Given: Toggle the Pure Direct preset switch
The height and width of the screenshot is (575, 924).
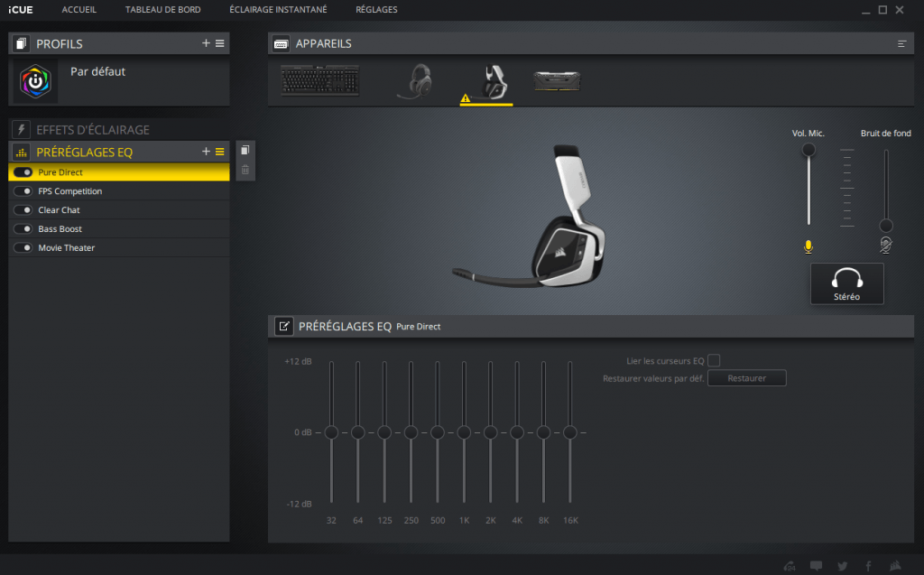Looking at the screenshot, I should [x=23, y=172].
